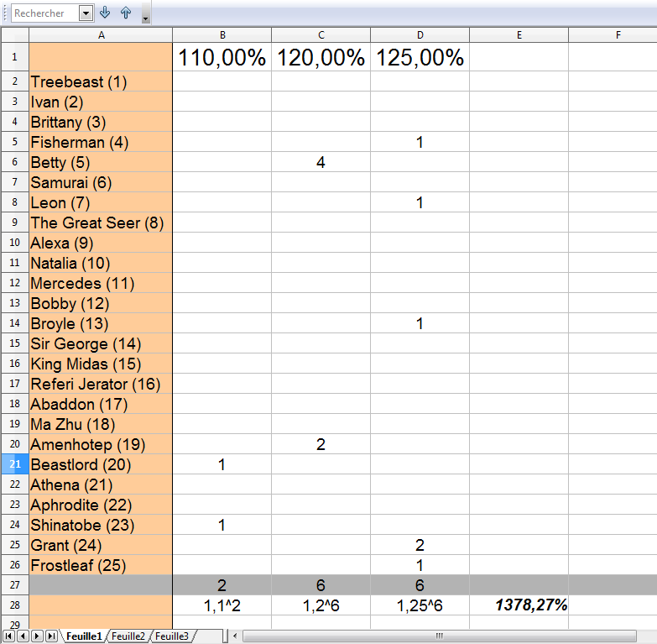Viewport: 657px width, 644px height.
Task: Click the find previous up-arrow icon
Action: (126, 13)
